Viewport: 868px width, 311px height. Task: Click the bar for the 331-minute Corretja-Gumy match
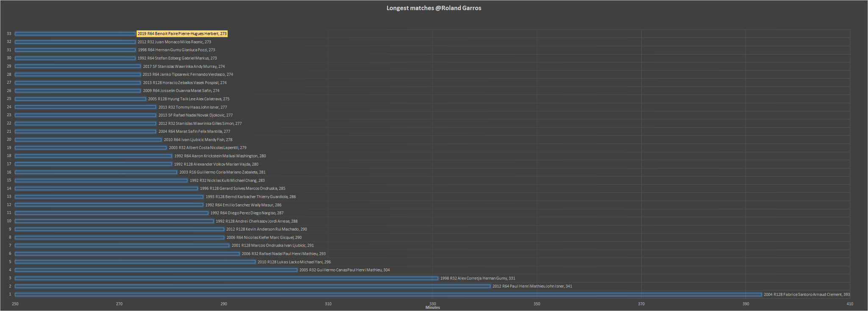point(226,278)
